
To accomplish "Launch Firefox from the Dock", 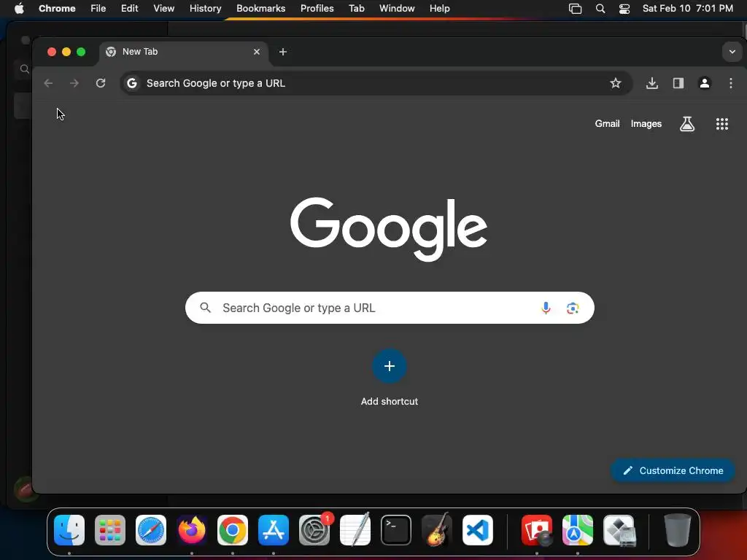I will tap(192, 530).
